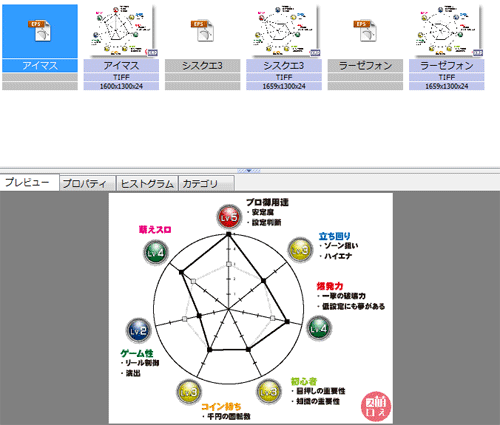This screenshot has height=425, width=500.
Task: Select the アイマス TIFF radar chart thumbnail
Action: [x=121, y=31]
